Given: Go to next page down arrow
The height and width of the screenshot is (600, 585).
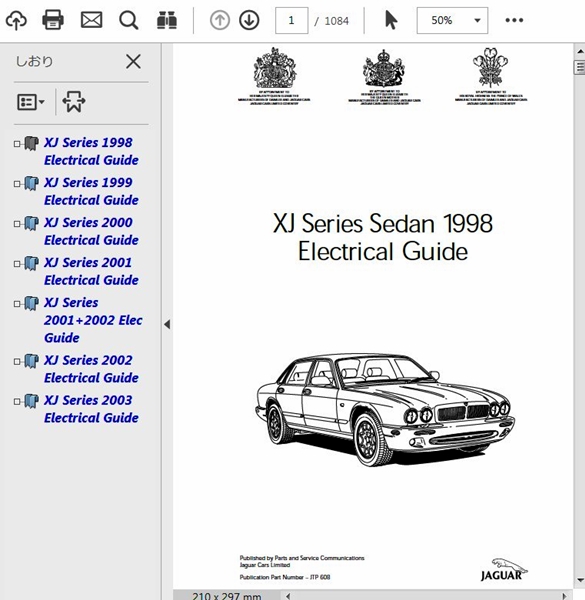Looking at the screenshot, I should [249, 20].
